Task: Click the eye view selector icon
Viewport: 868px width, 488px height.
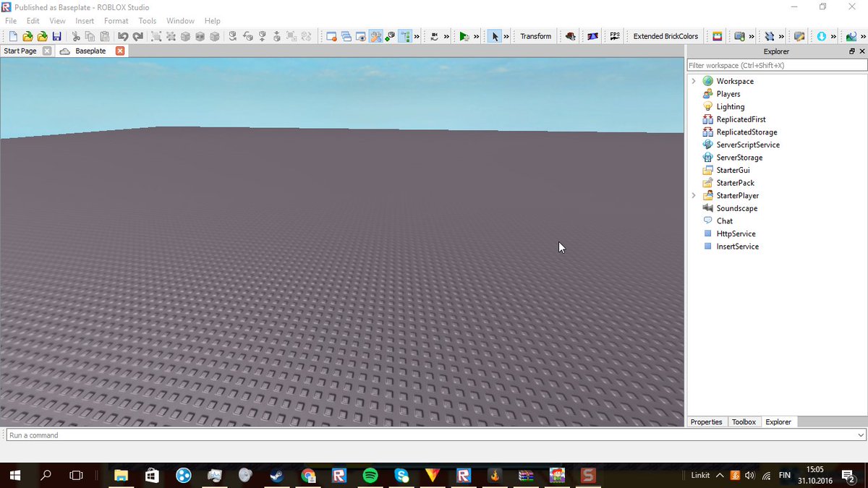Action: pos(361,36)
